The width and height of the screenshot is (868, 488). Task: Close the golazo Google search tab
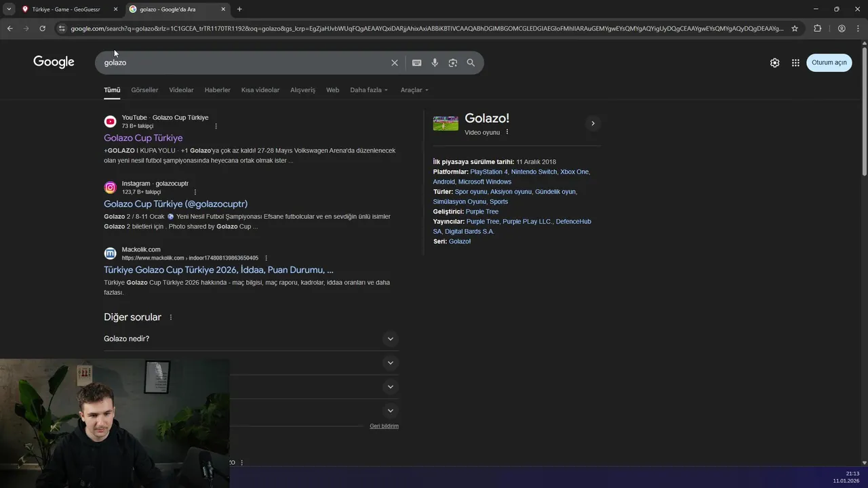223,9
